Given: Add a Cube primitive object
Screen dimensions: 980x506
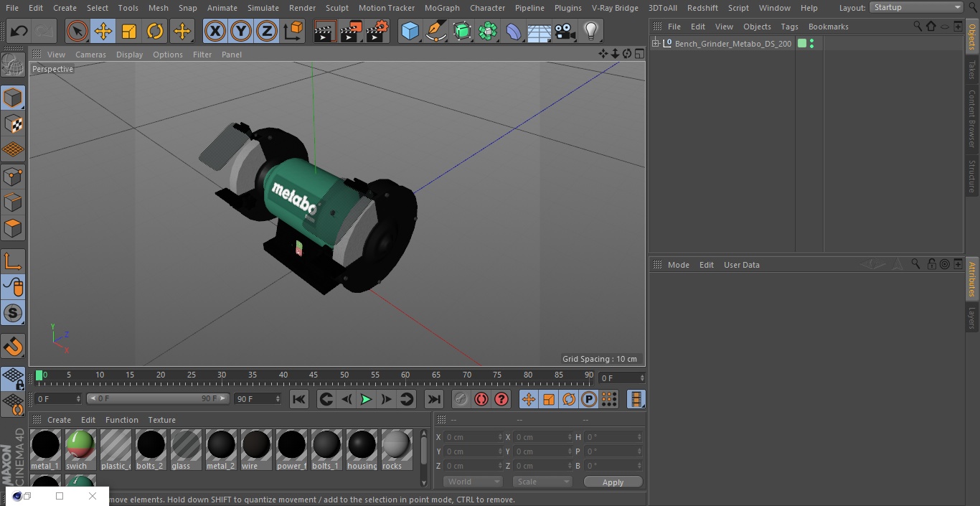Looking at the screenshot, I should point(410,32).
